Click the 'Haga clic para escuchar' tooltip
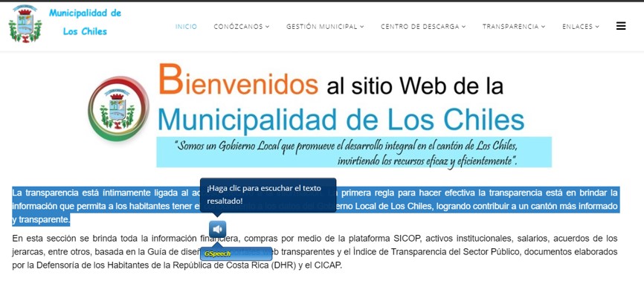644x284 pixels. [268, 195]
